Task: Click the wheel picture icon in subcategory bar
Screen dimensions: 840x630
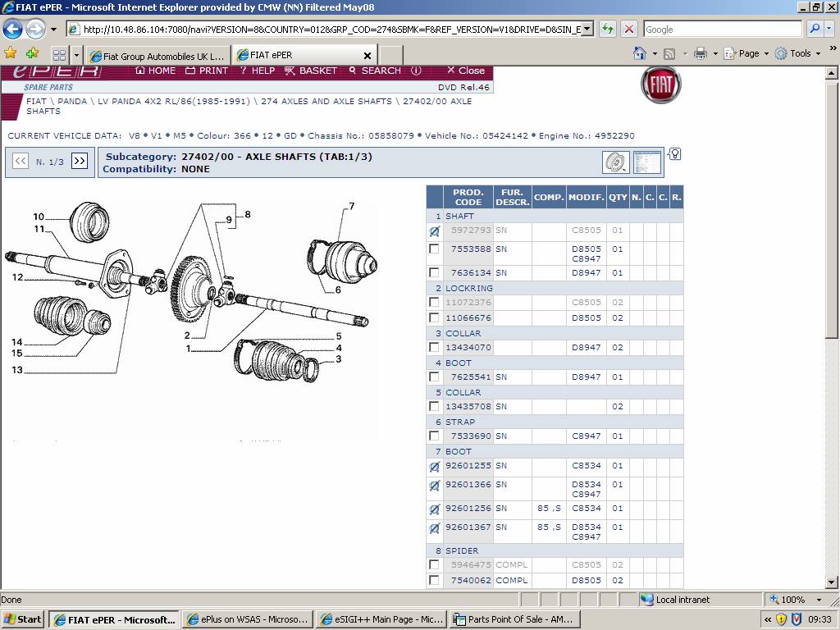Action: [616, 162]
